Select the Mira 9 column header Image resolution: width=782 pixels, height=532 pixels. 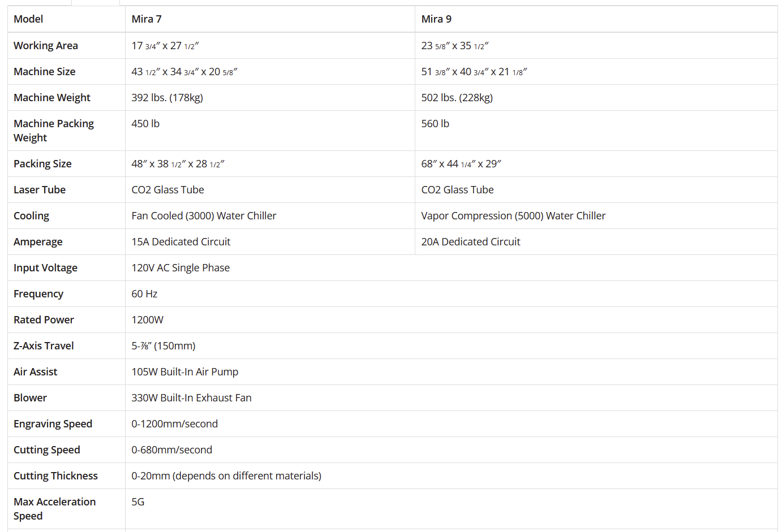point(436,19)
